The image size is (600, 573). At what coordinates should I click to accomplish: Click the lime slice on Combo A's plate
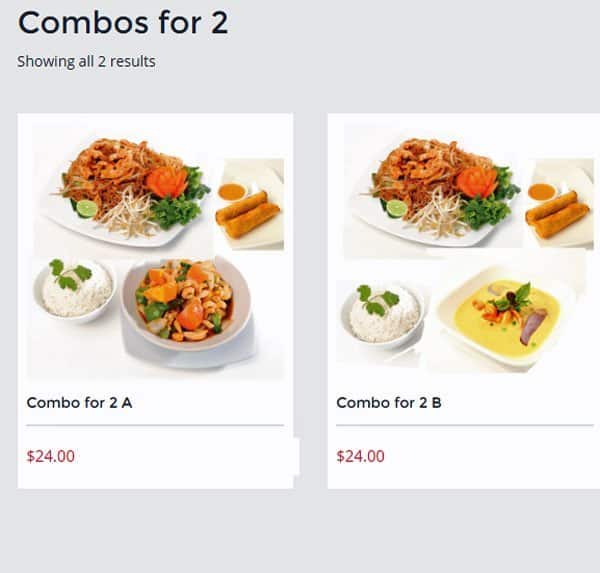tap(87, 208)
